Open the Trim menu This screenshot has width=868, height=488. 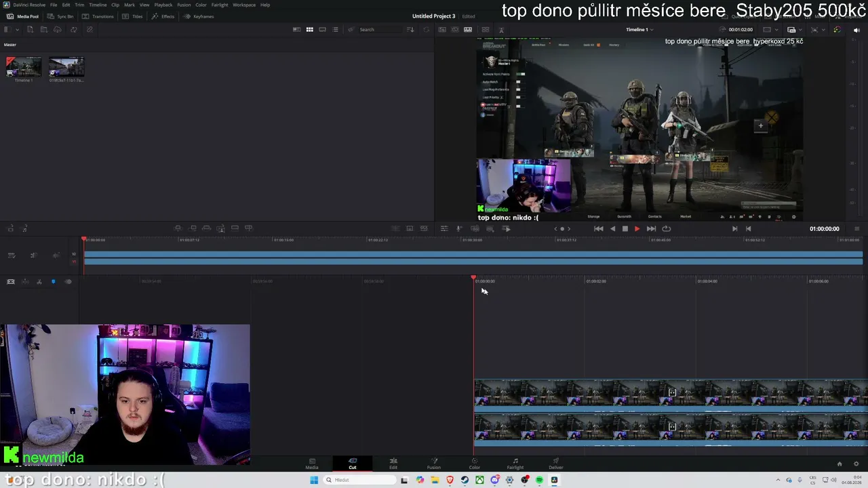point(79,5)
